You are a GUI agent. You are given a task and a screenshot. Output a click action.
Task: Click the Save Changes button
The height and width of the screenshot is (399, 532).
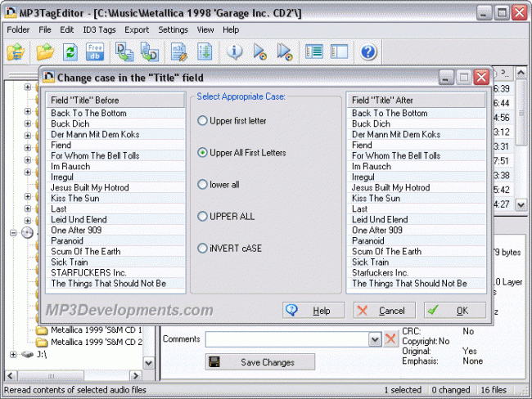(260, 362)
